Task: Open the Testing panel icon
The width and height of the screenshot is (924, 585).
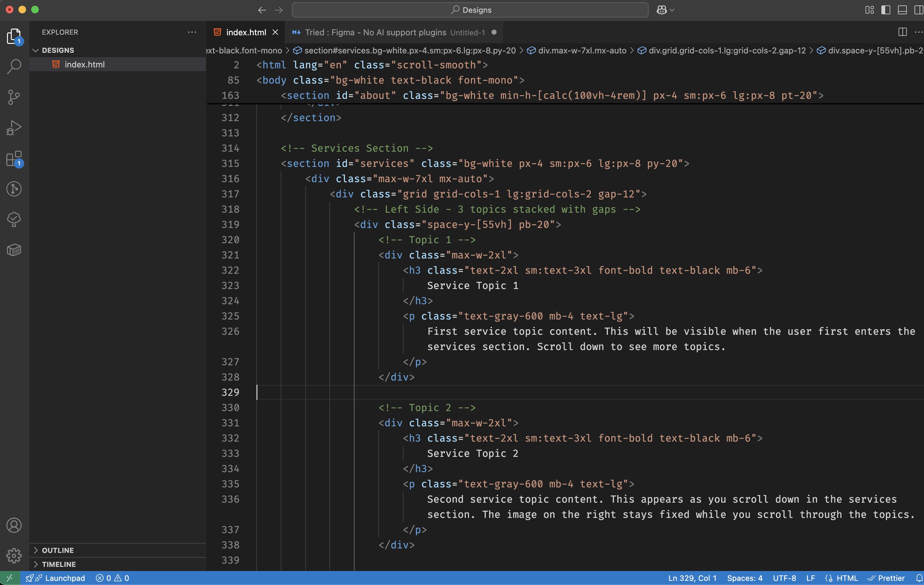Action: pos(14,219)
